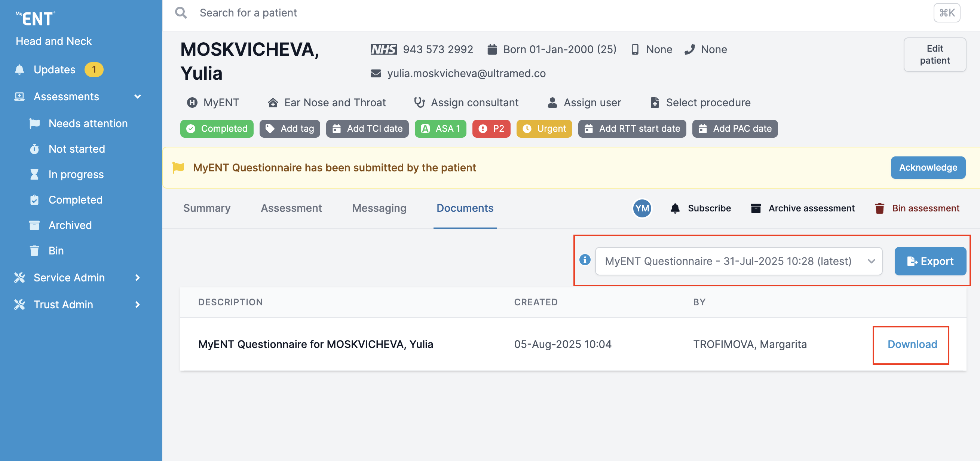Click the YM user avatar
The width and height of the screenshot is (980, 461).
(x=642, y=208)
